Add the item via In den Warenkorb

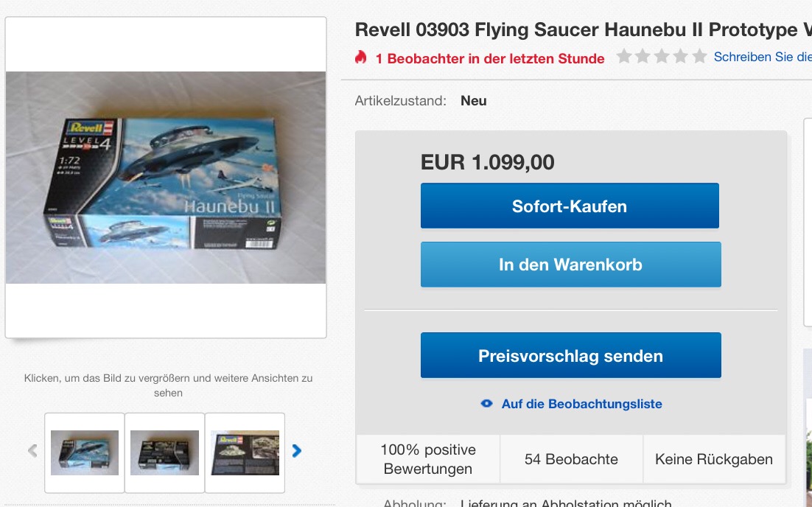click(x=570, y=265)
